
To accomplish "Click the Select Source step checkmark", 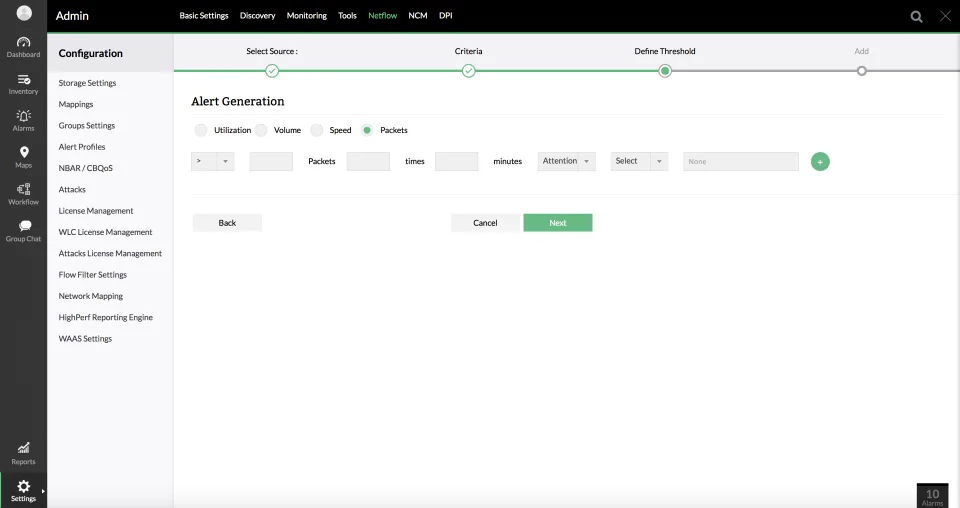I will (x=272, y=71).
